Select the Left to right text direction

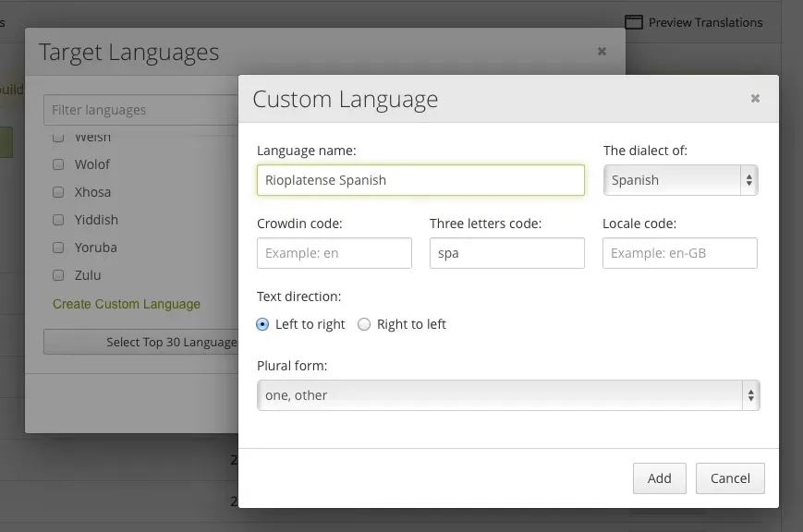[262, 324]
